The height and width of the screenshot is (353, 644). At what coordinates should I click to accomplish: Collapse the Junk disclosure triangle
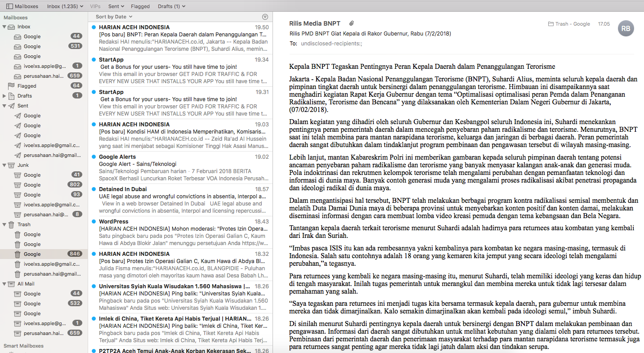(4, 165)
